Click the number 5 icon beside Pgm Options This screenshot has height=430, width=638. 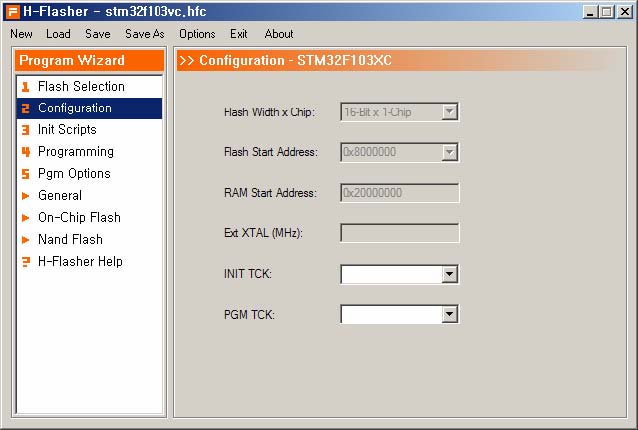(26, 174)
